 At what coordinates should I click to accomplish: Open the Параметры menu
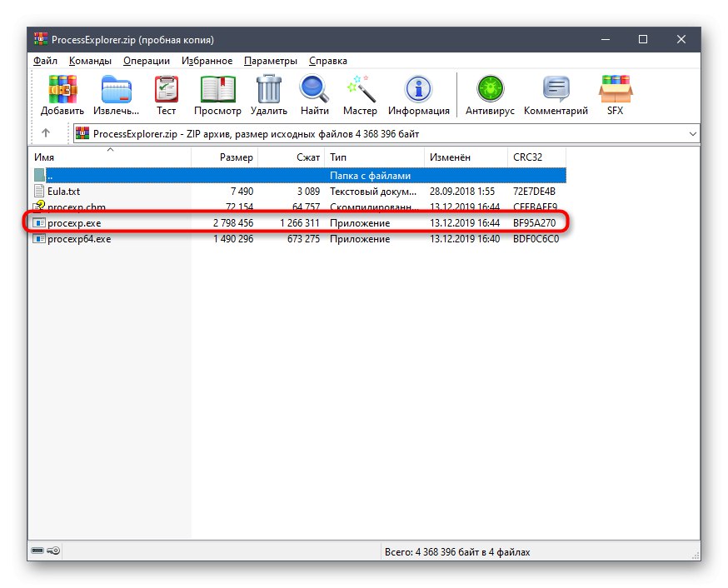pos(270,61)
